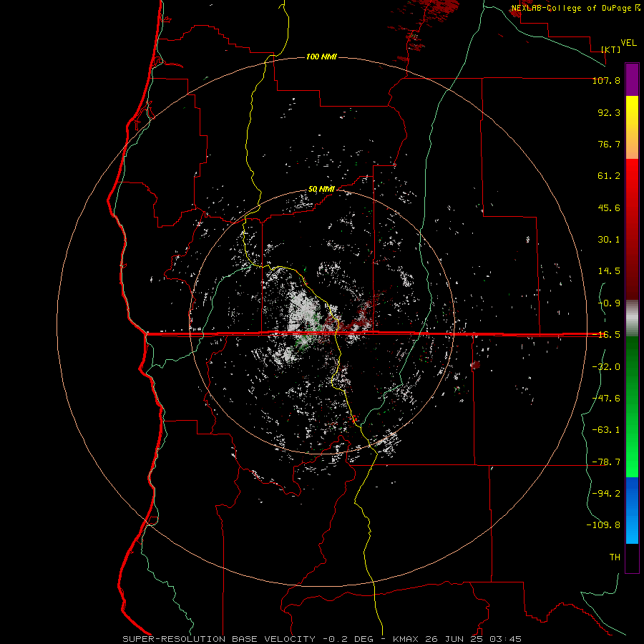Click the KMAX station identifier in caption
644x644 pixels.
pos(404,639)
